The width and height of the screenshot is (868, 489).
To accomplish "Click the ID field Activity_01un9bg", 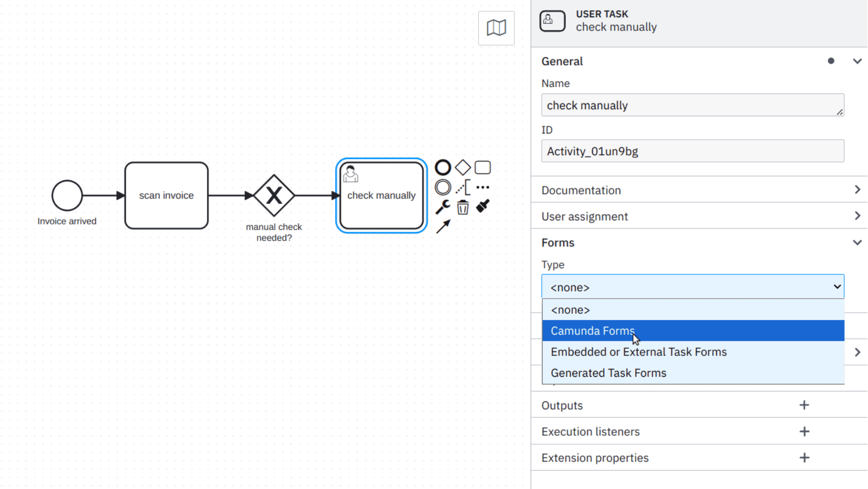I will [x=692, y=151].
